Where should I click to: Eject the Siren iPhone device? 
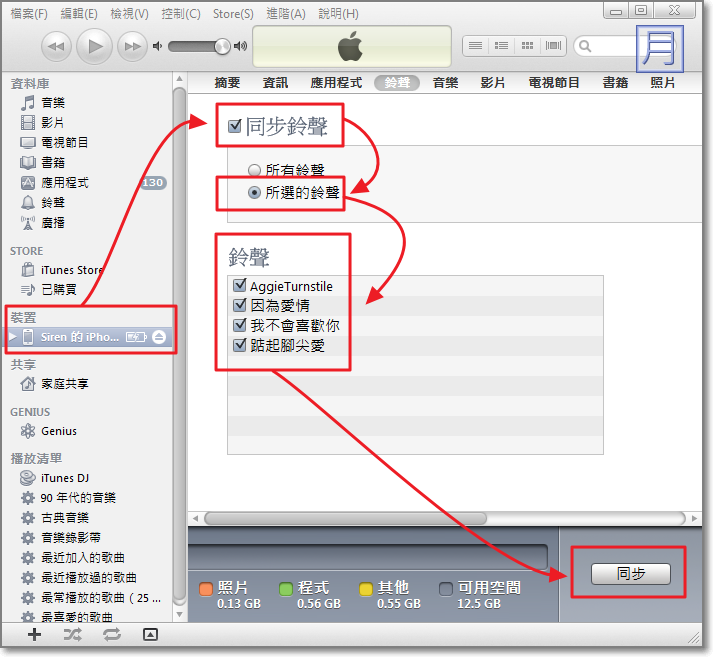coord(159,337)
